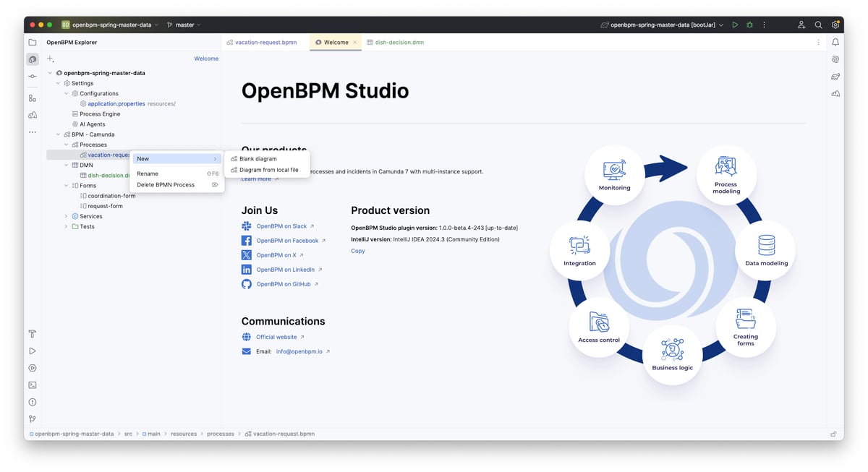Click the Run button in top toolbar
This screenshot has width=868, height=472.
pos(735,25)
